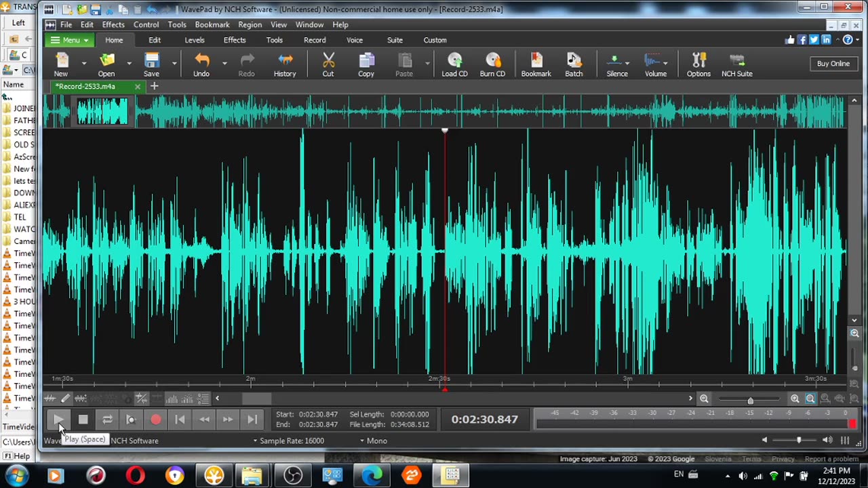Adjust the playback volume slider
The height and width of the screenshot is (488, 868).
[799, 441]
